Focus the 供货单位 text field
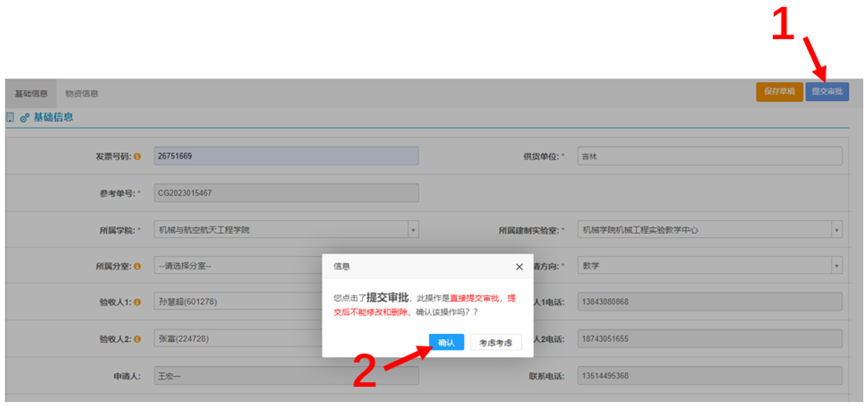868x405 pixels. point(709,156)
